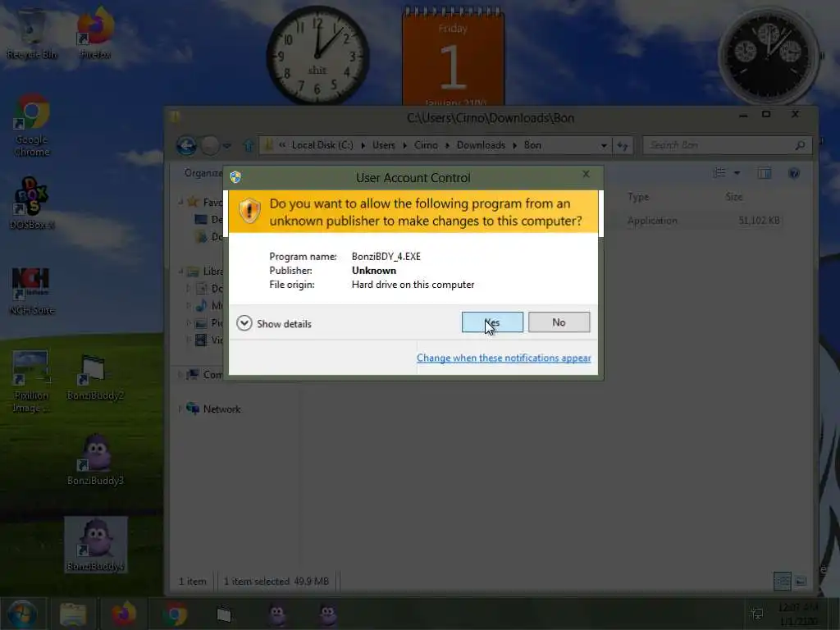Click taskbar clock and date
Image resolution: width=840 pixels, height=630 pixels.
tap(798, 614)
